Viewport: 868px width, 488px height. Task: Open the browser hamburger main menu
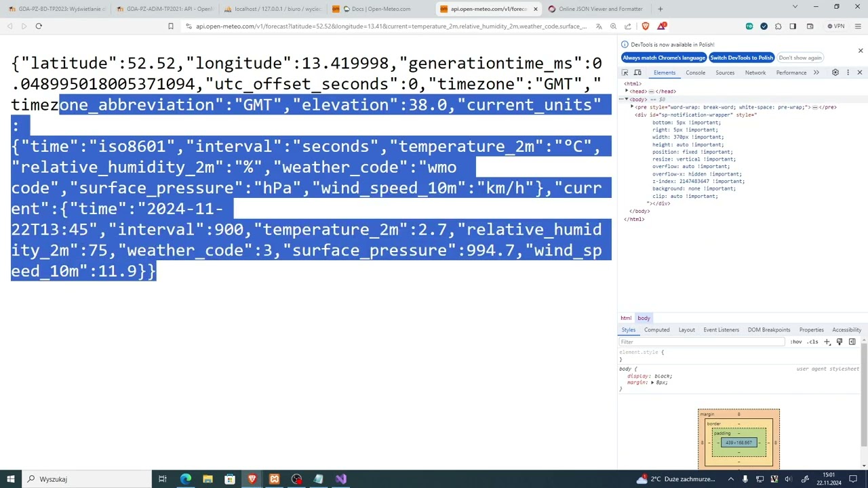click(858, 26)
